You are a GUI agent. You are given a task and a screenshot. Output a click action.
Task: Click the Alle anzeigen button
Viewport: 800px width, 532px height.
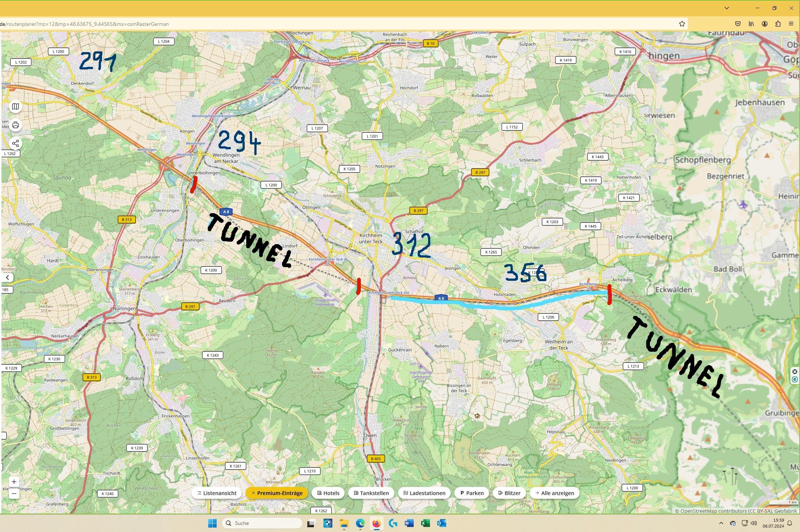tap(554, 493)
